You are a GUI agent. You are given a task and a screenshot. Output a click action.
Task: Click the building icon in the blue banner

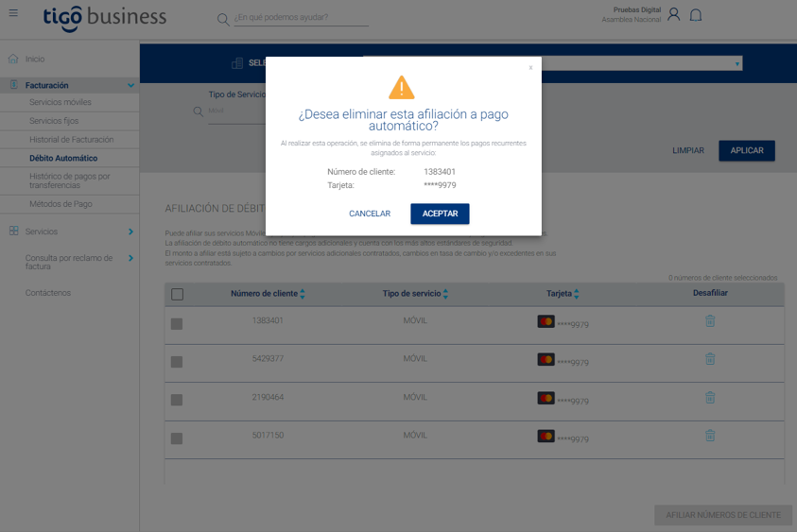point(237,63)
